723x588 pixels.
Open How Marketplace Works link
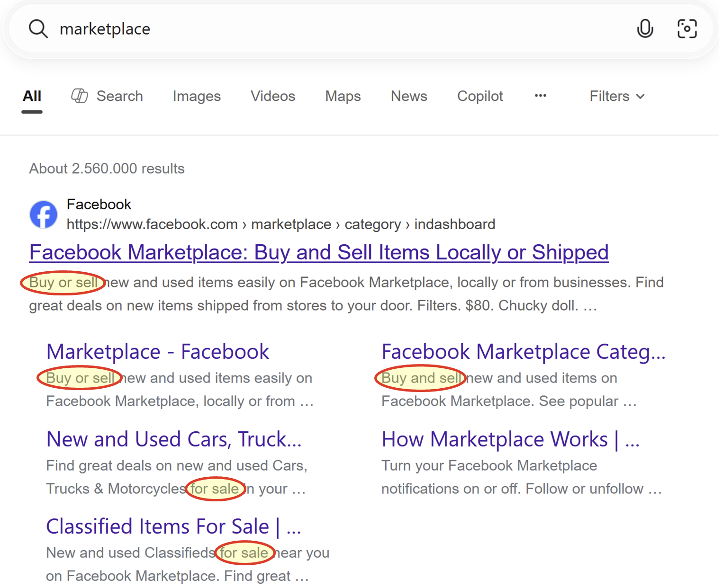click(x=510, y=439)
